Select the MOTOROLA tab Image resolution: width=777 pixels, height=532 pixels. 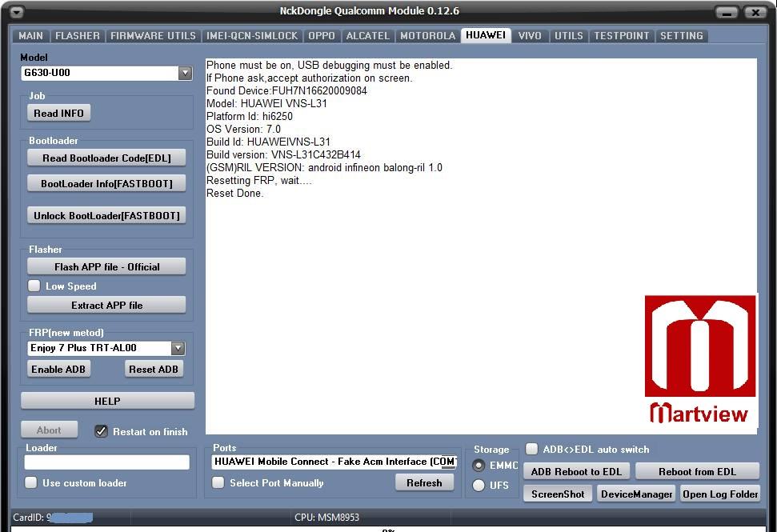pos(427,36)
